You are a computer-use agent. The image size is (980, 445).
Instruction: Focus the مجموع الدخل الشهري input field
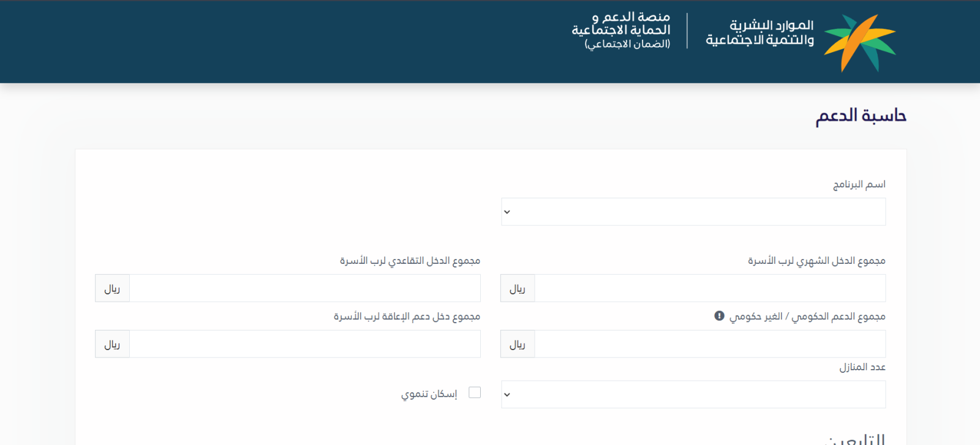pos(709,288)
